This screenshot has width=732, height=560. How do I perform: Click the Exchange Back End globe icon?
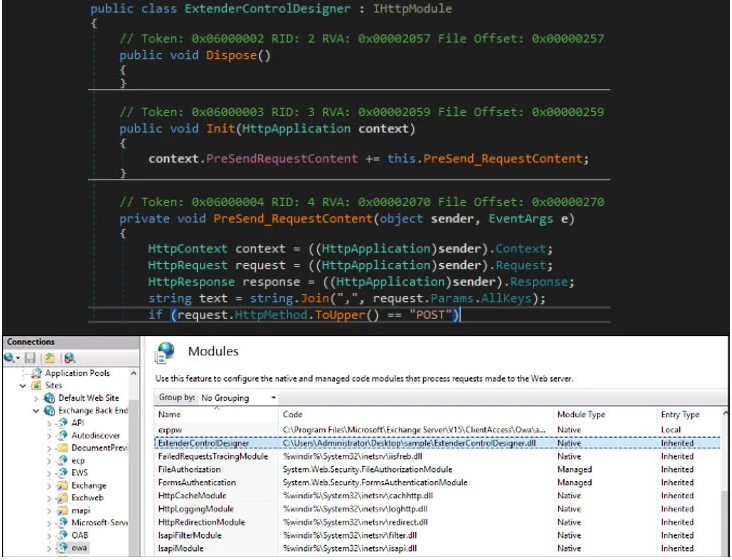click(x=49, y=411)
